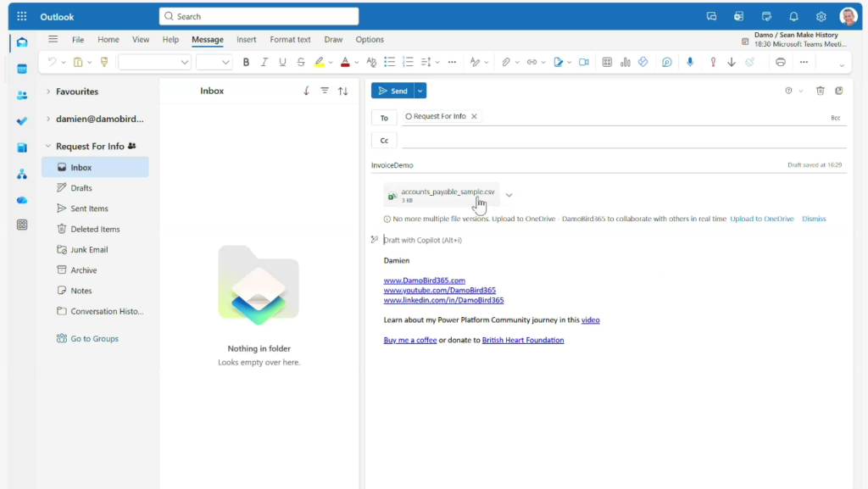Screen dimensions: 868x489
Task: Open the notifications bell icon
Action: tap(793, 16)
